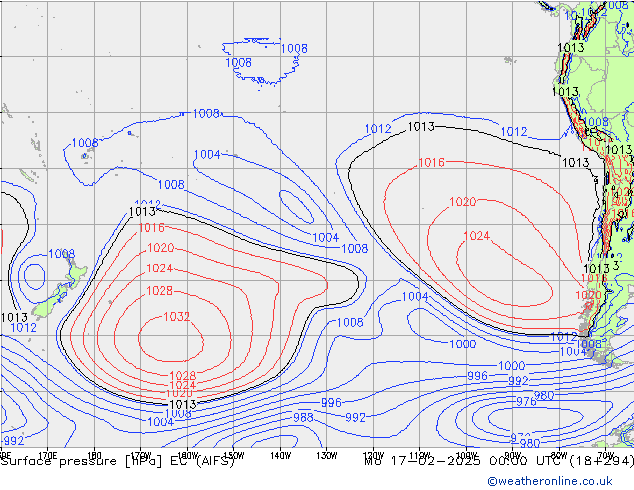
Task: Click the 180 longitude label
Action: point(94,456)
